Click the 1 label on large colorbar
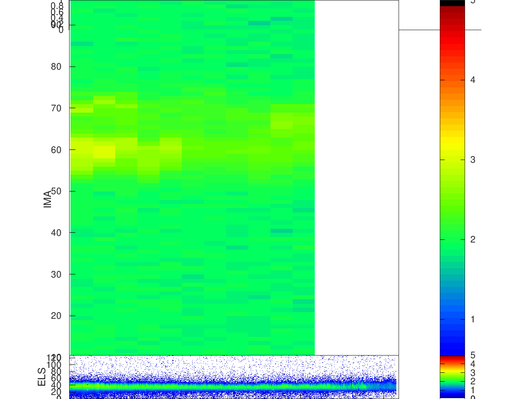 coord(473,319)
